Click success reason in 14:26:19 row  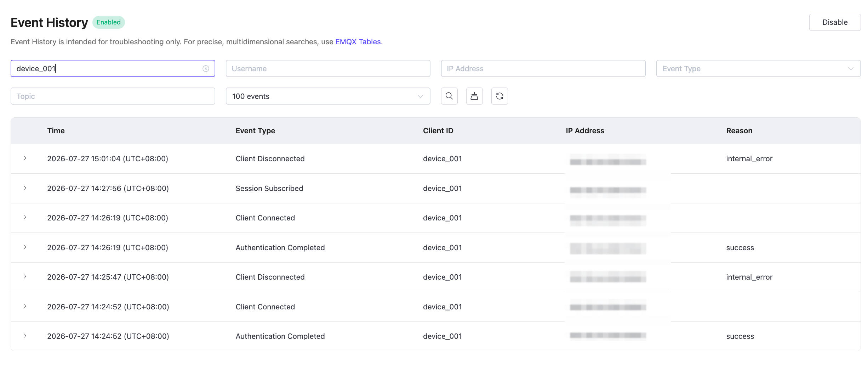point(740,248)
